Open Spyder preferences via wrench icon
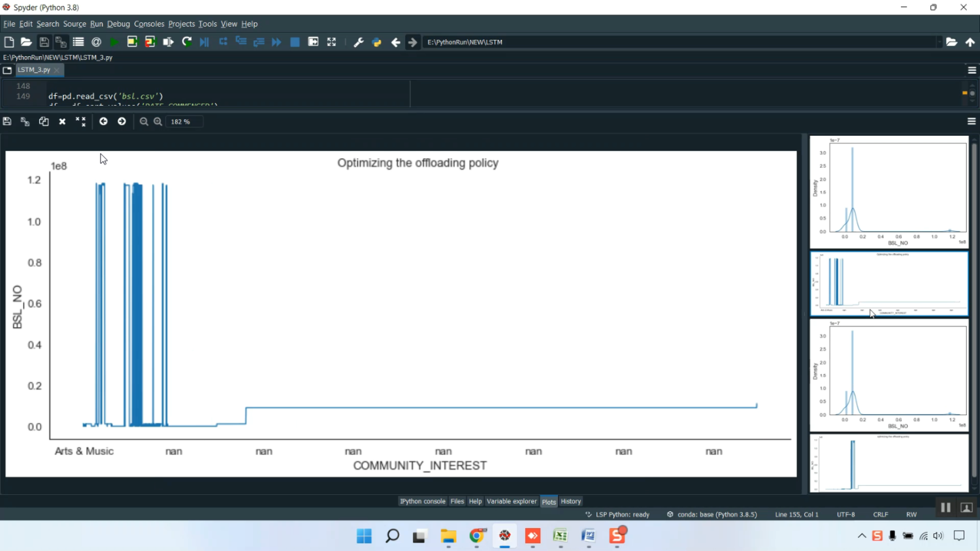This screenshot has height=551, width=980. click(x=358, y=42)
